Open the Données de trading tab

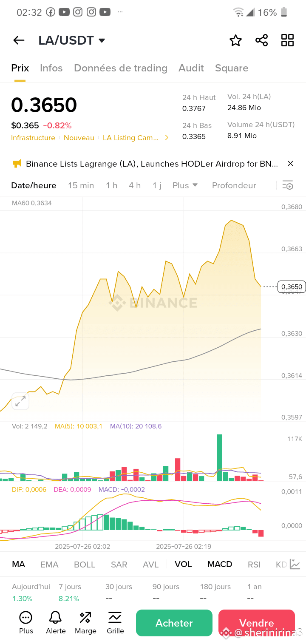[x=121, y=68]
